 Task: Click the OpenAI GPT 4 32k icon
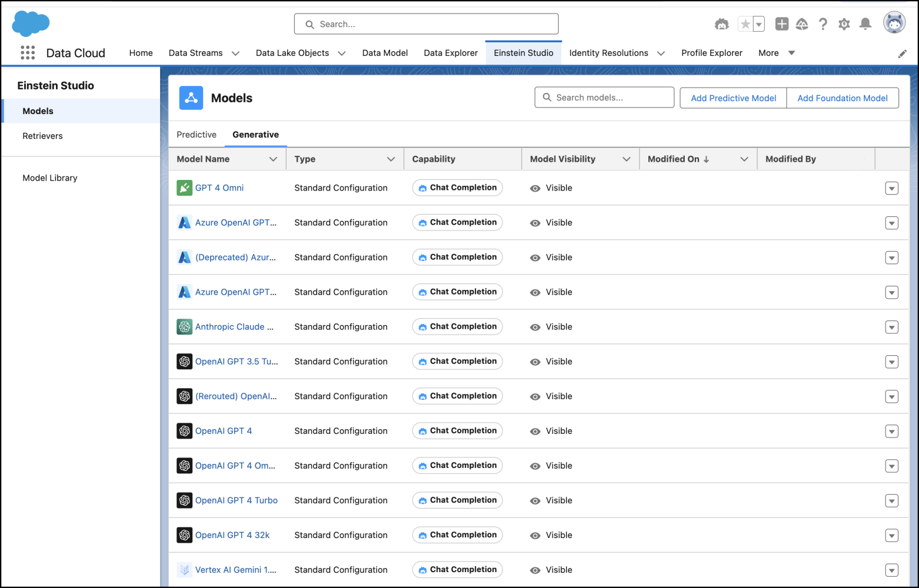click(x=185, y=535)
